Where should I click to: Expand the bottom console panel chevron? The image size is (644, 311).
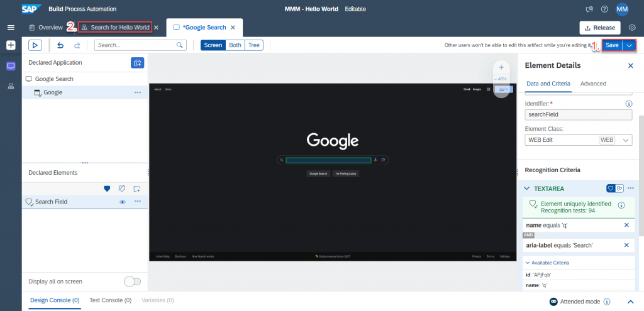(630, 302)
